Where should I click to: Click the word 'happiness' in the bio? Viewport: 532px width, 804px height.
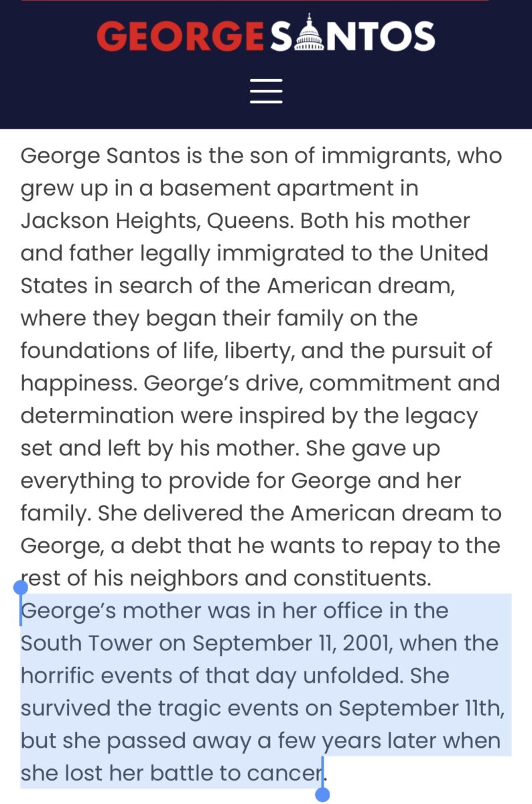79,383
